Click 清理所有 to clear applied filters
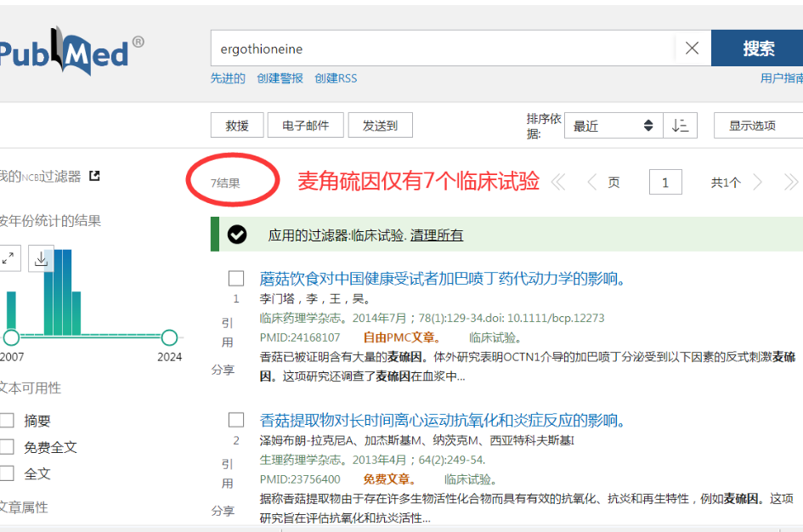Image resolution: width=803 pixels, height=532 pixels. (x=437, y=235)
